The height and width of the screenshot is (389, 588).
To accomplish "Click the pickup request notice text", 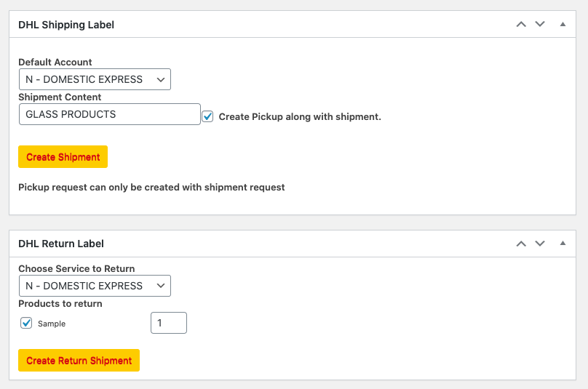I will pos(151,188).
